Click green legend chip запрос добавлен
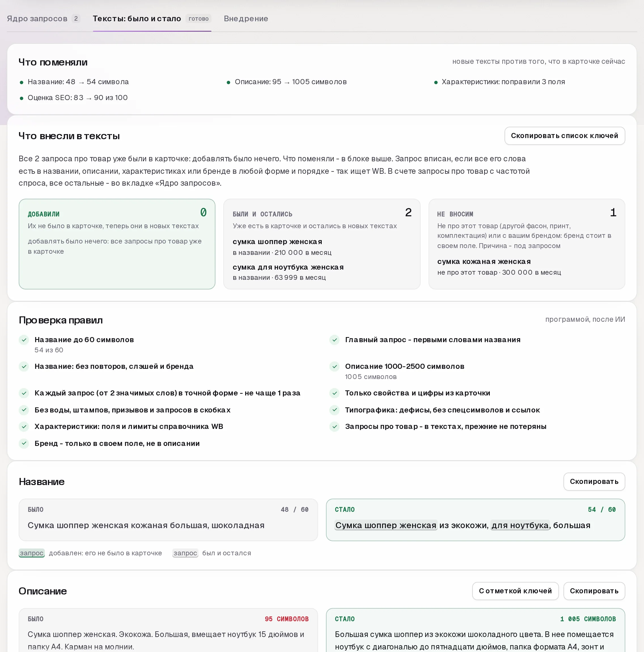The height and width of the screenshot is (652, 644). point(32,553)
